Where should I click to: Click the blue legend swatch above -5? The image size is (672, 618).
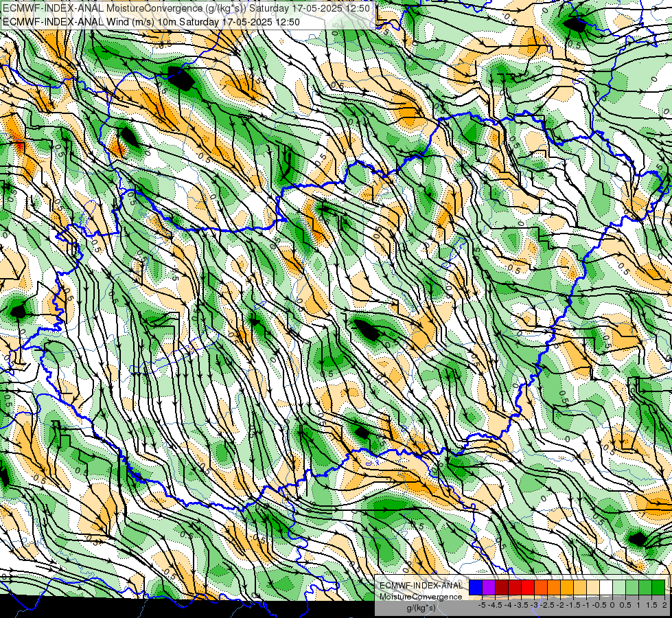pyautogui.click(x=476, y=588)
